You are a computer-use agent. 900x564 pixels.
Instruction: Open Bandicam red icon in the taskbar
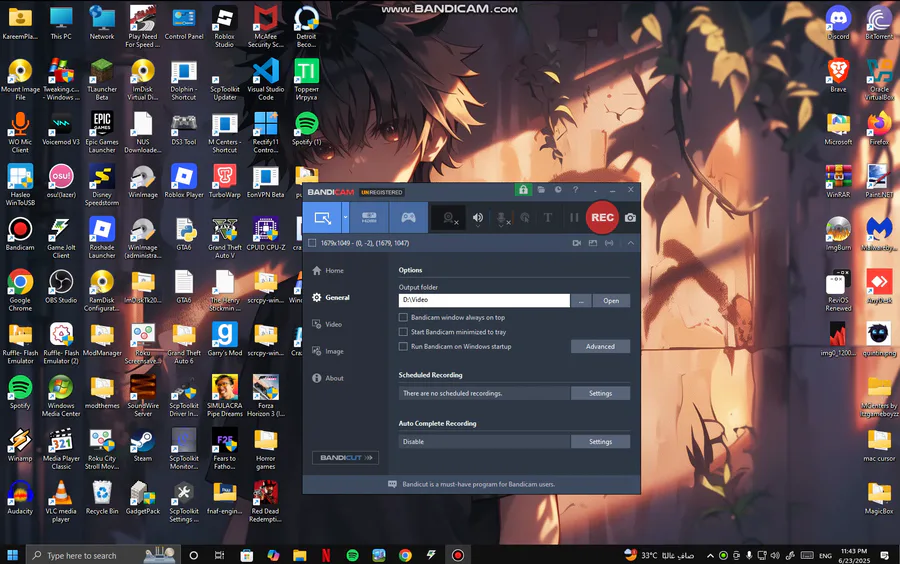tap(457, 555)
